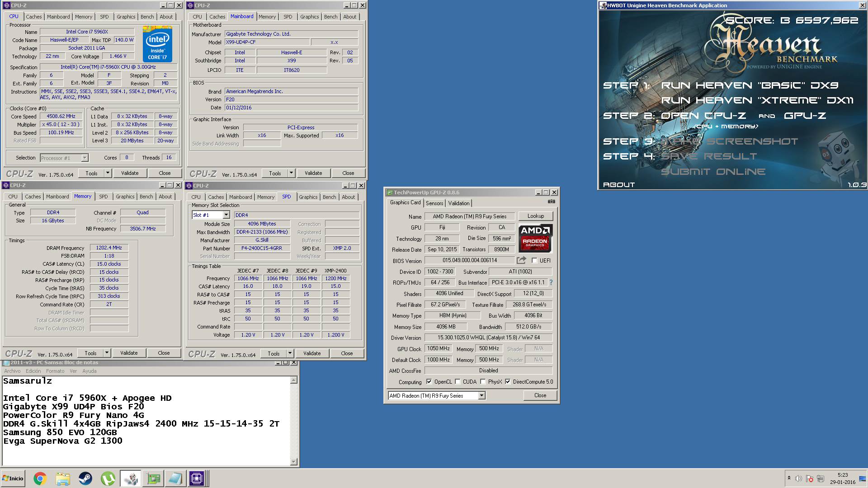Click Show Desktop button at taskbar end

(x=863, y=479)
